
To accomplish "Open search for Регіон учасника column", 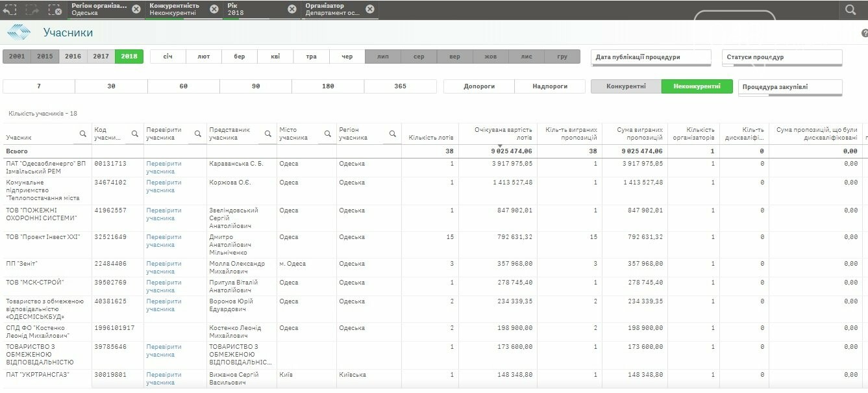I will pyautogui.click(x=392, y=134).
